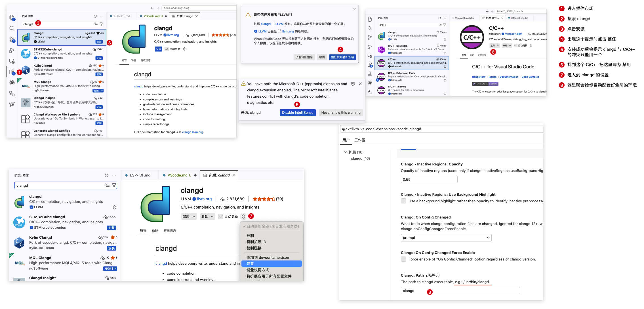Click the Extensions icon in the hexo-adalucky-blog window
Viewport: 644px width, 309px height.
[x=12, y=72]
